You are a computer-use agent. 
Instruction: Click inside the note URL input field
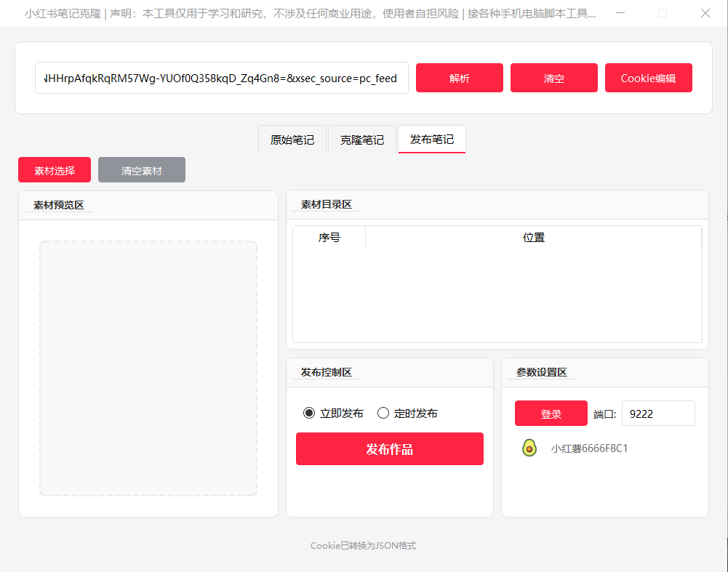coord(221,77)
